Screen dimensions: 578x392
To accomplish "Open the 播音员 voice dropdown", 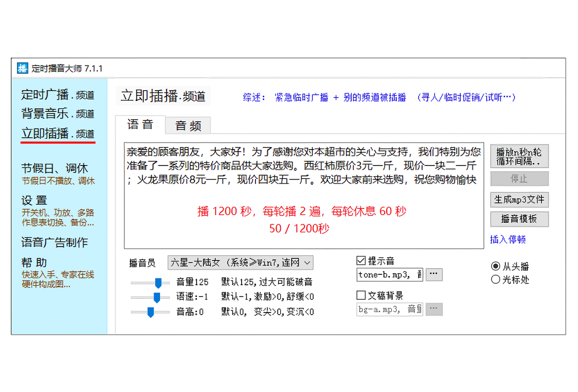I will point(240,263).
